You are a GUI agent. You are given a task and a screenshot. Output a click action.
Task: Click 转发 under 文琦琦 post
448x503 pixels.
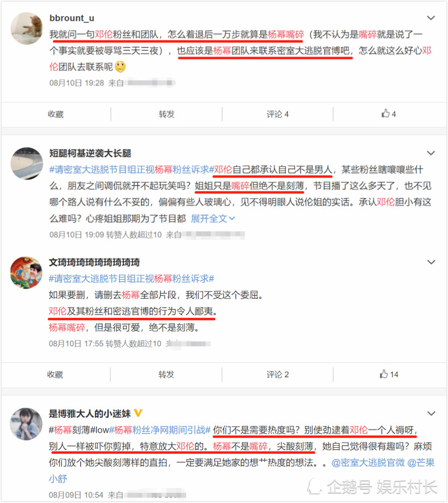[166, 374]
